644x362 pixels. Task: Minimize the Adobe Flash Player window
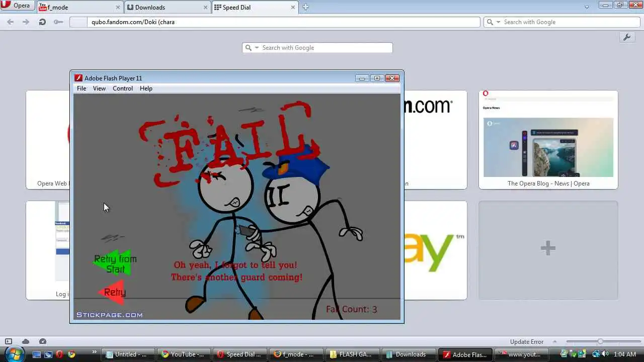point(362,78)
